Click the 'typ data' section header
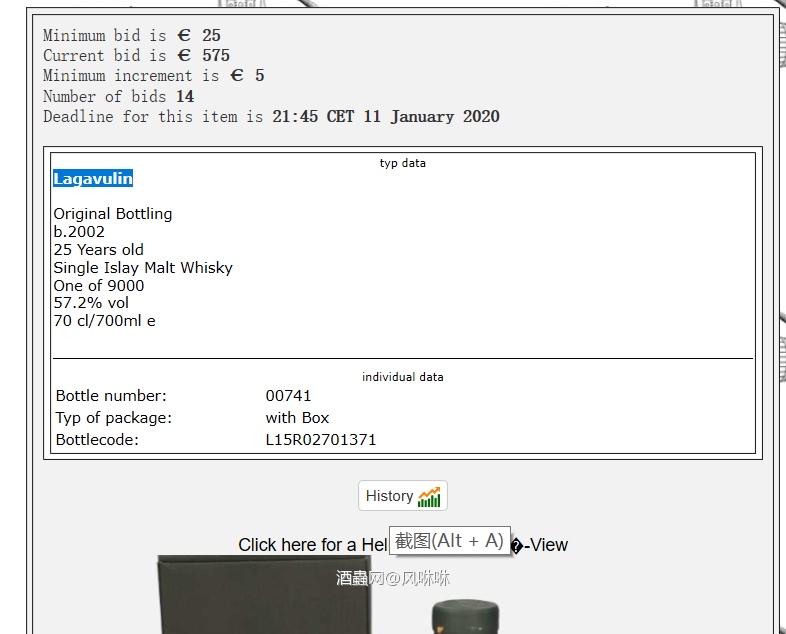 (x=402, y=163)
